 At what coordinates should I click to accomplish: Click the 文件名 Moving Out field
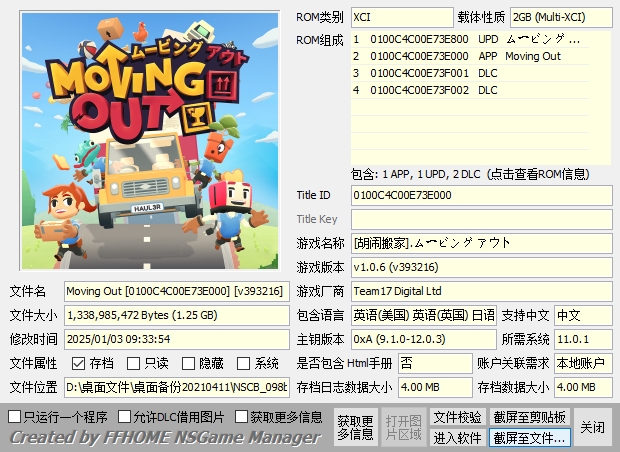pyautogui.click(x=177, y=291)
